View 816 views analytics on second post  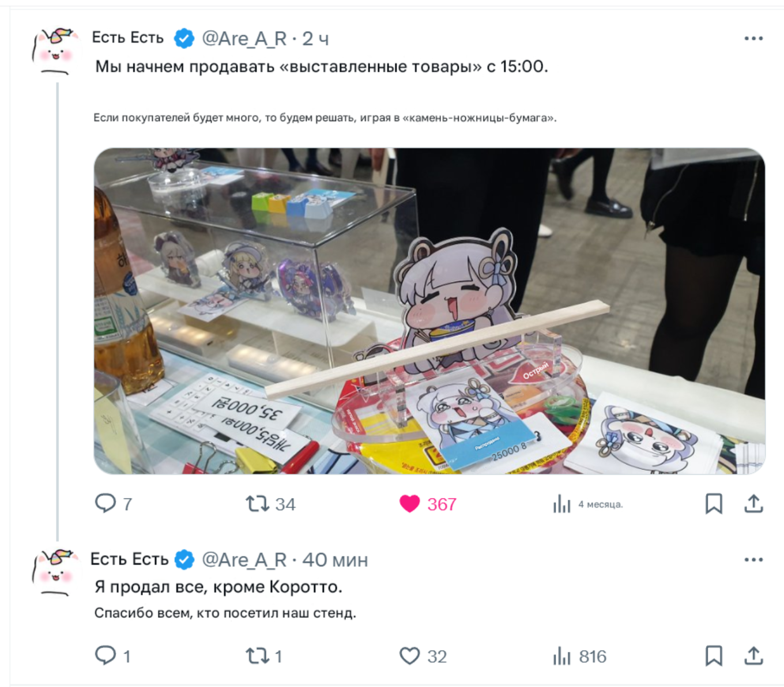point(579,656)
